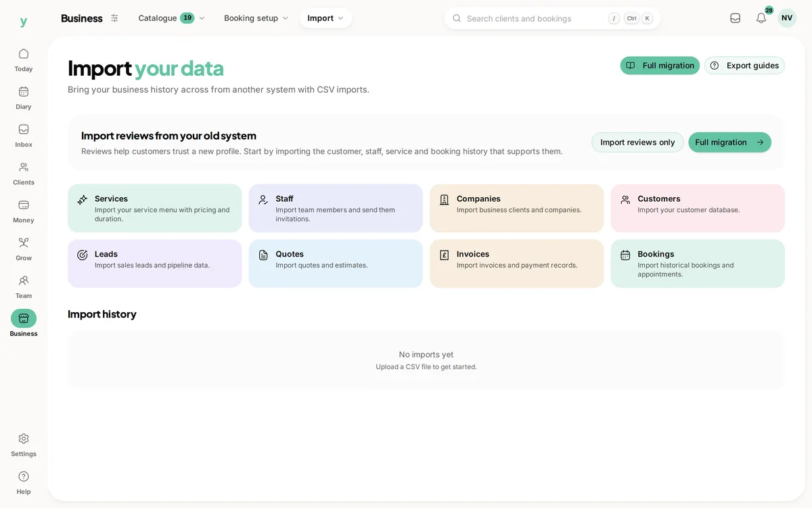Open the top-right inbox tray icon
The width and height of the screenshot is (812, 508).
(735, 18)
